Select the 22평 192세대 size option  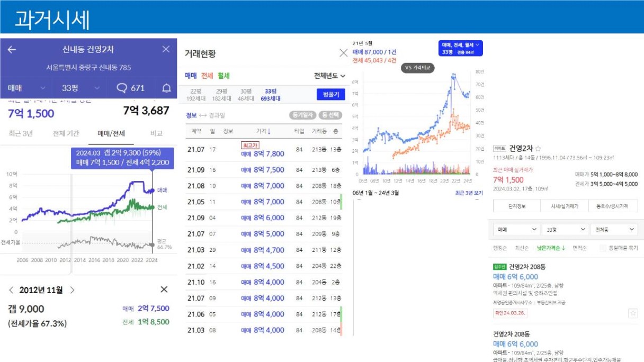click(x=196, y=95)
